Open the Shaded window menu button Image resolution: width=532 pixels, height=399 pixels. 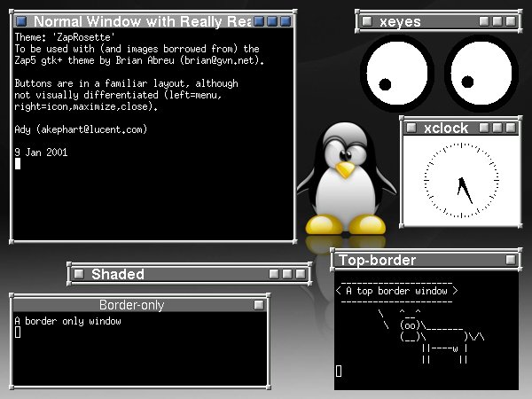tap(79, 274)
